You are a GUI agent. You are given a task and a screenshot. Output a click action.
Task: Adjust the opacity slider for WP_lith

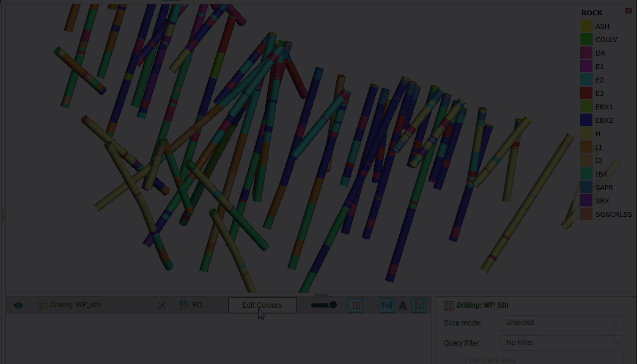(x=324, y=305)
